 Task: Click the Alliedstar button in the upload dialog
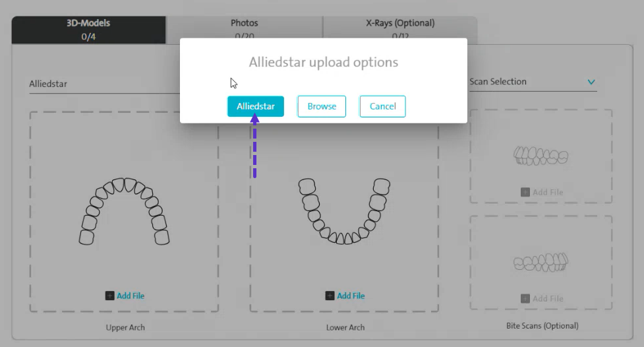pos(256,106)
